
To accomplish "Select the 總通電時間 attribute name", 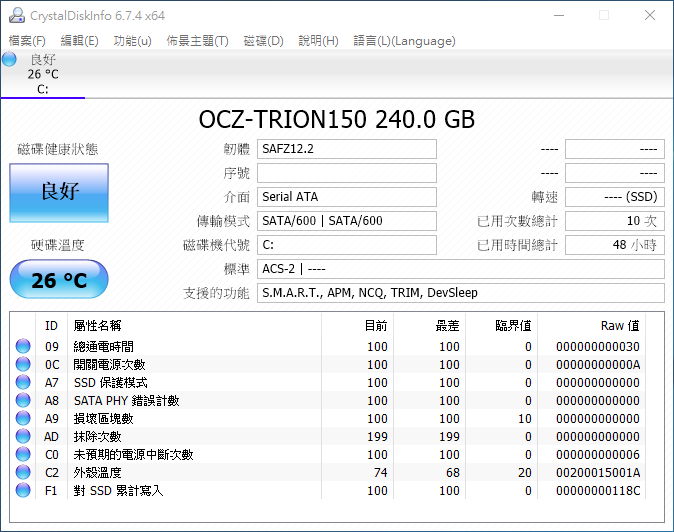I will pyautogui.click(x=104, y=346).
